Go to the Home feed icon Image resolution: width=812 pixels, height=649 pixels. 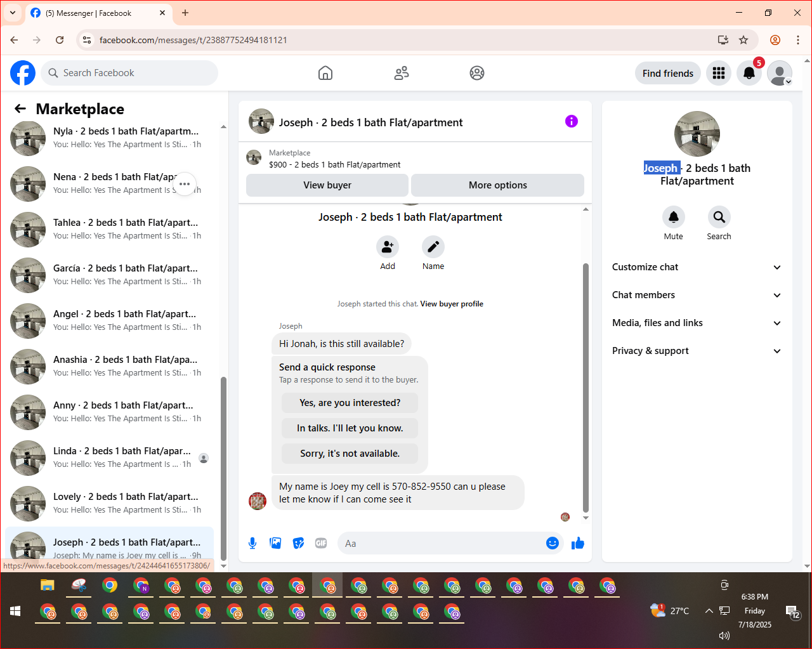(325, 73)
